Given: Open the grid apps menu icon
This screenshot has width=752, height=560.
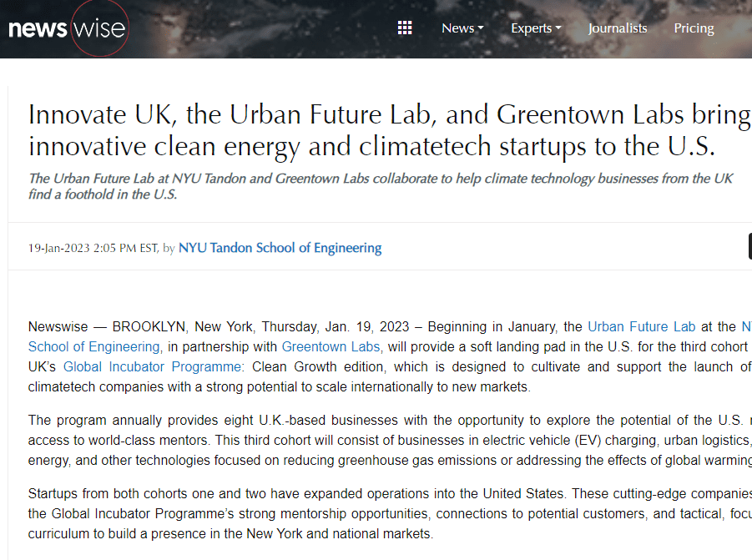Looking at the screenshot, I should point(405,28).
